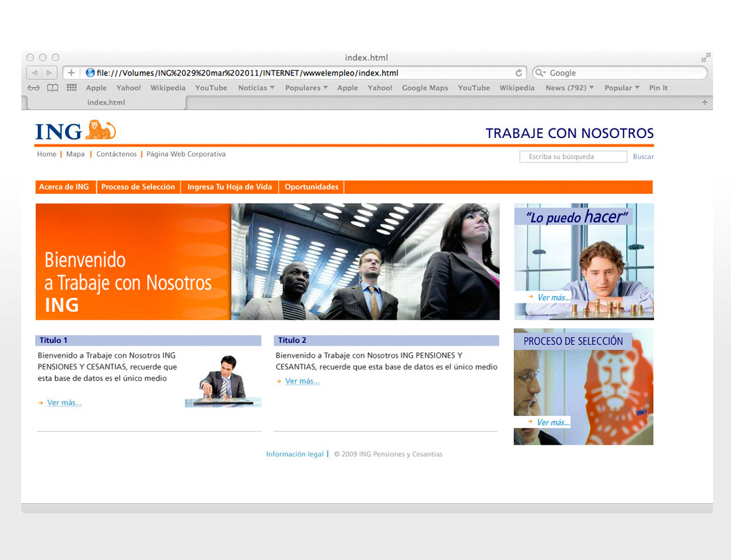Open the first Apple bookmark
This screenshot has width=731, height=560.
pyautogui.click(x=96, y=88)
